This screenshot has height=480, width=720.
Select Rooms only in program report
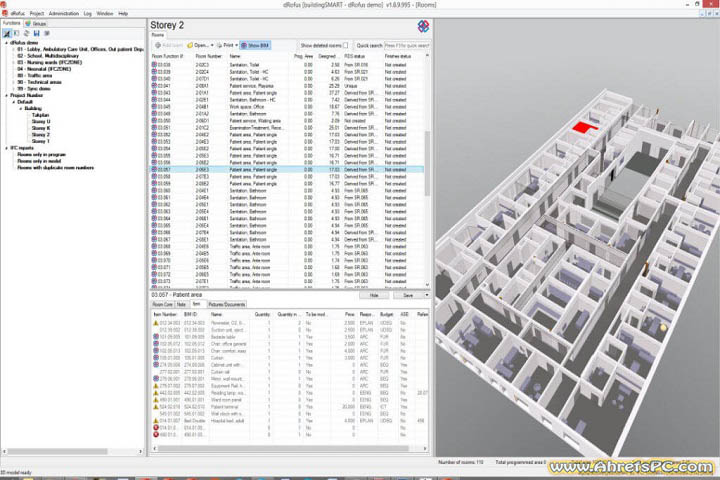tap(41, 154)
